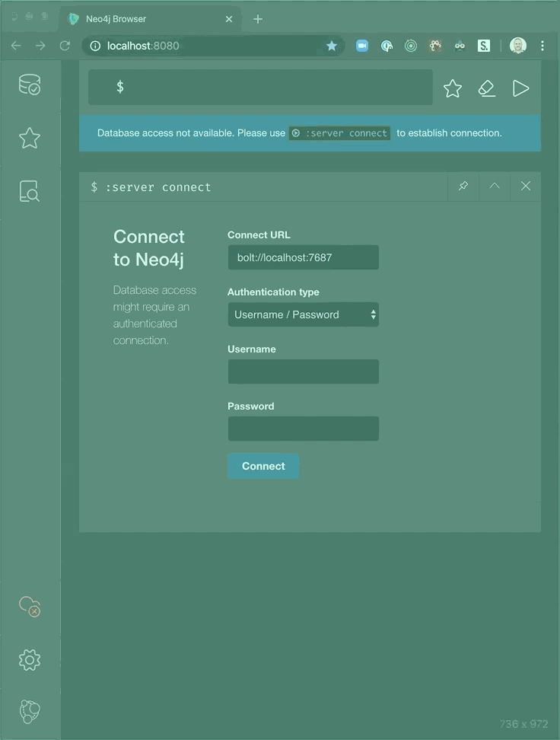Click the Connect button
The width and height of the screenshot is (560, 740).
coord(263,466)
